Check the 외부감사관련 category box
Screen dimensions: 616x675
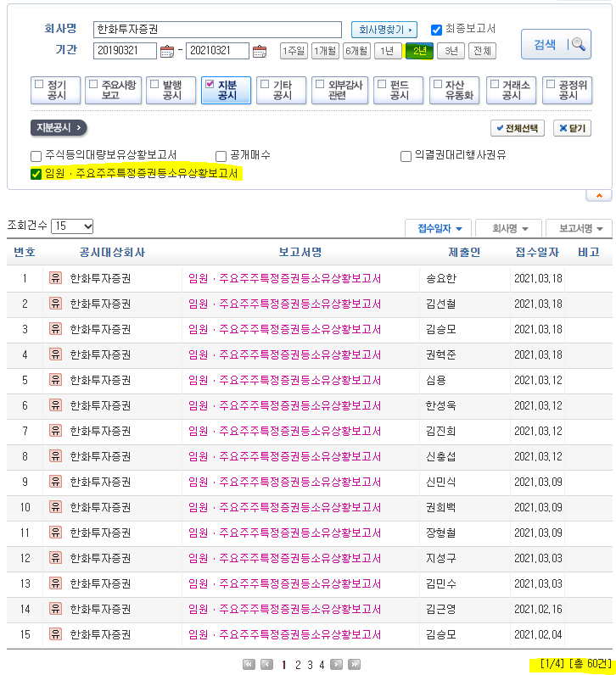320,84
